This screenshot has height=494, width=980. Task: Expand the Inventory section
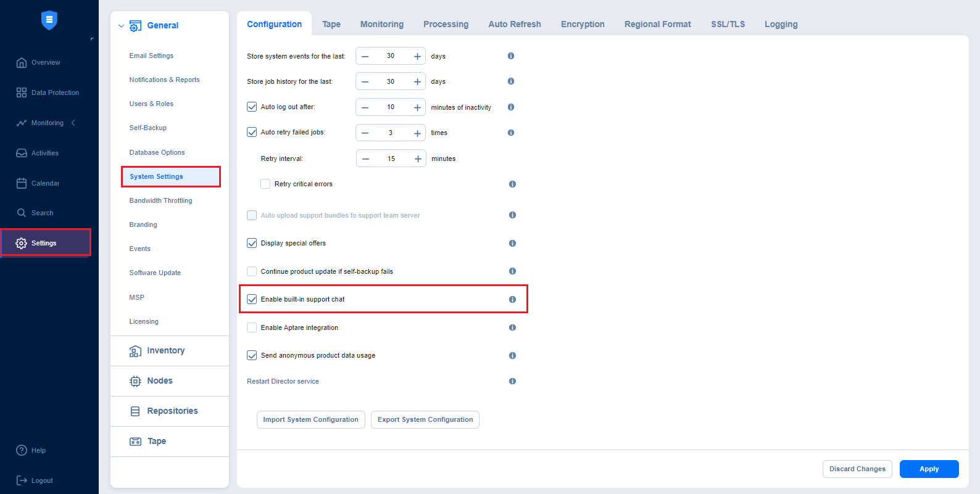165,351
